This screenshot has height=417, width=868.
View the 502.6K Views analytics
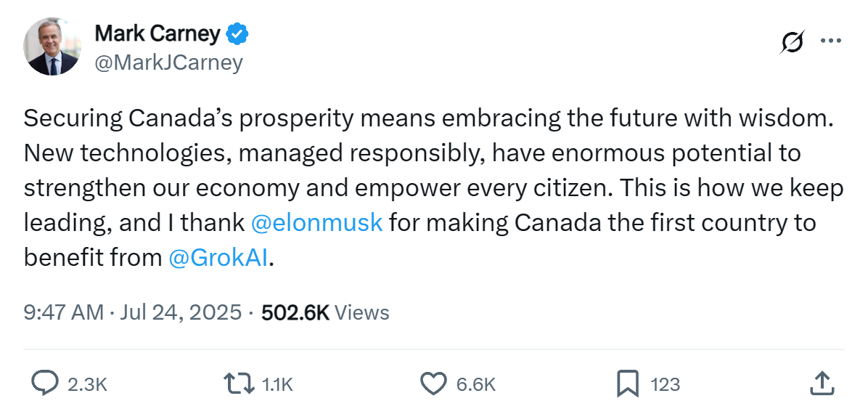click(325, 312)
